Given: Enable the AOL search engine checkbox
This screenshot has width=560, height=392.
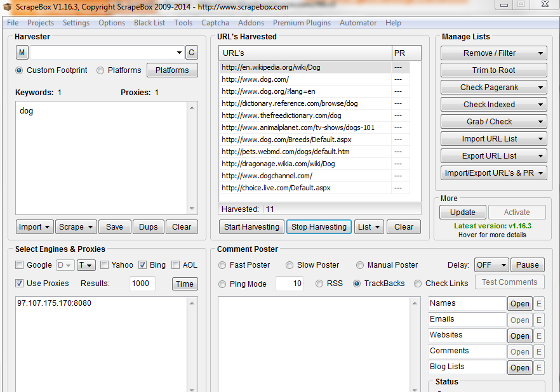Looking at the screenshot, I should point(175,265).
